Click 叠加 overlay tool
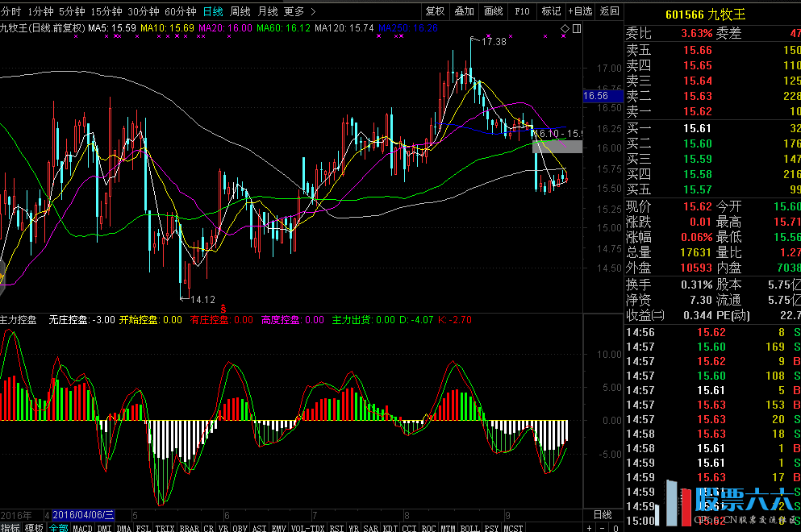 click(464, 11)
